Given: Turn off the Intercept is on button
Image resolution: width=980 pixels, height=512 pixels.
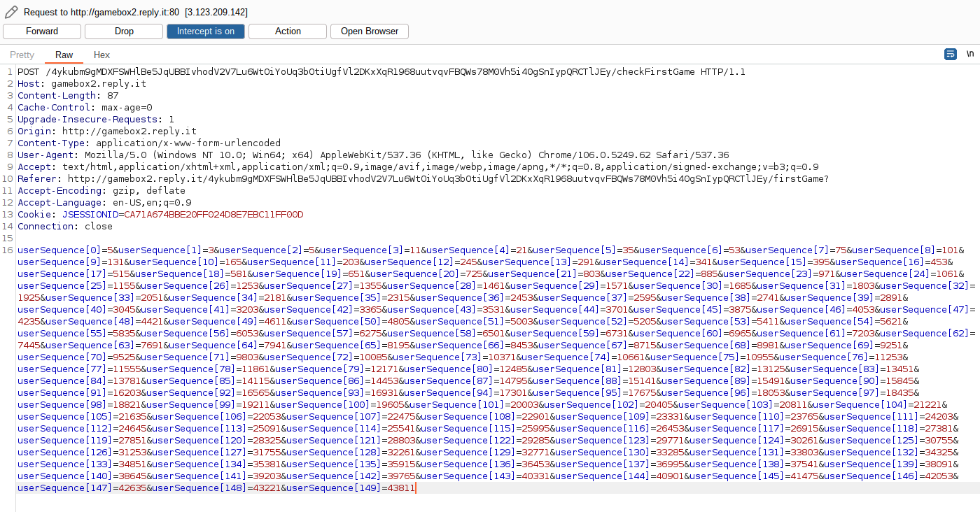Looking at the screenshot, I should point(205,31).
